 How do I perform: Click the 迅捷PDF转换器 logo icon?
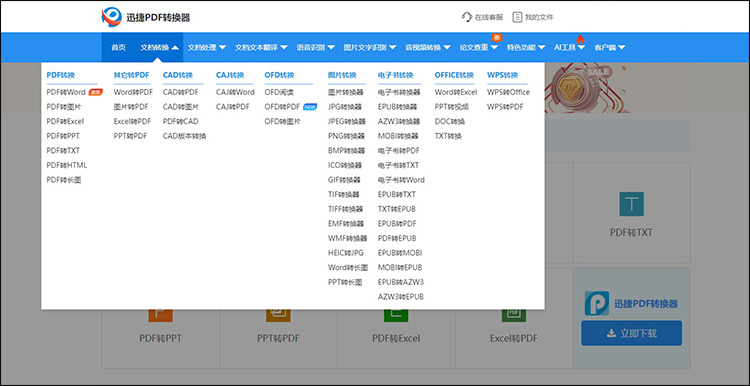112,17
